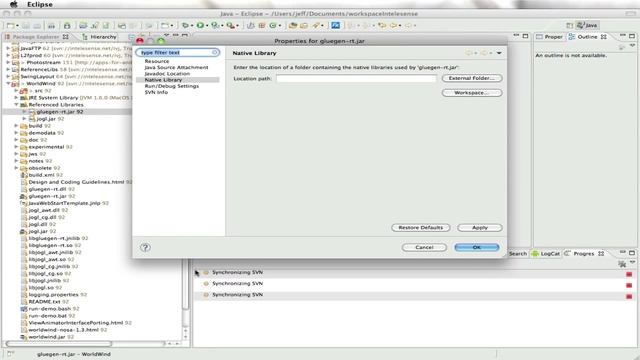The height and width of the screenshot is (360, 640).
Task: Select README.txt in Package Explorer
Action: [44, 301]
